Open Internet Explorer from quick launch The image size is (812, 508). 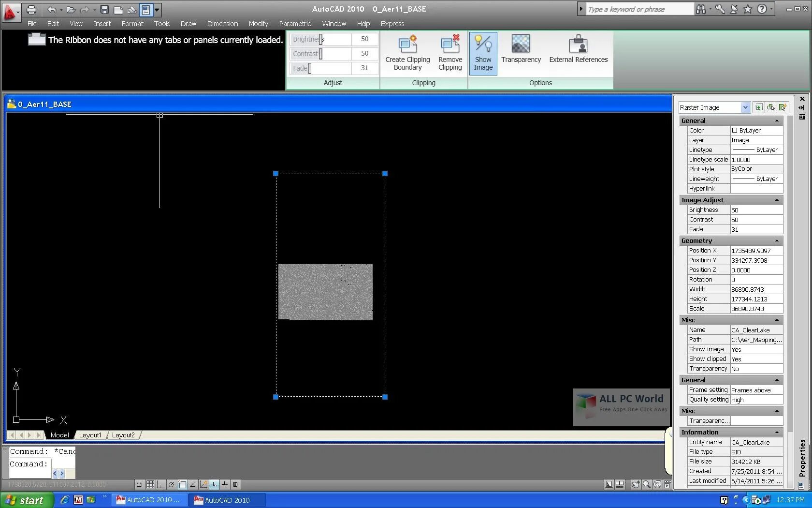tap(64, 500)
